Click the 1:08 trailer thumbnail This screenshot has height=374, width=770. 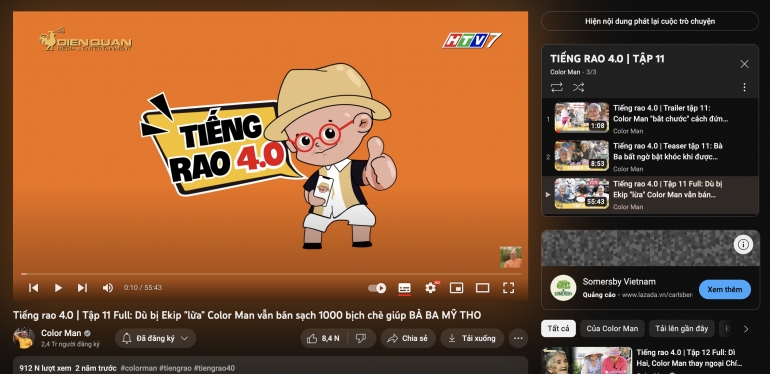point(581,117)
